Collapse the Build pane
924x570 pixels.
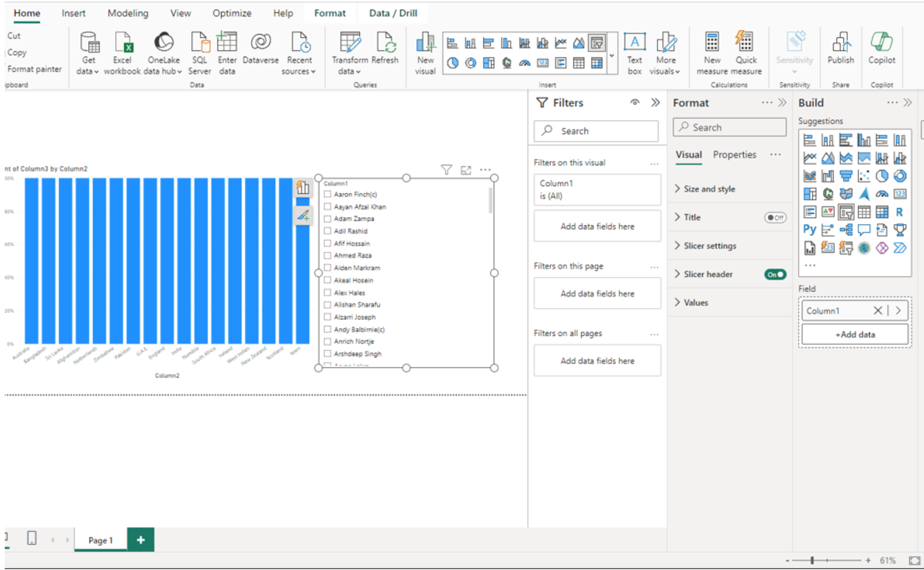908,102
